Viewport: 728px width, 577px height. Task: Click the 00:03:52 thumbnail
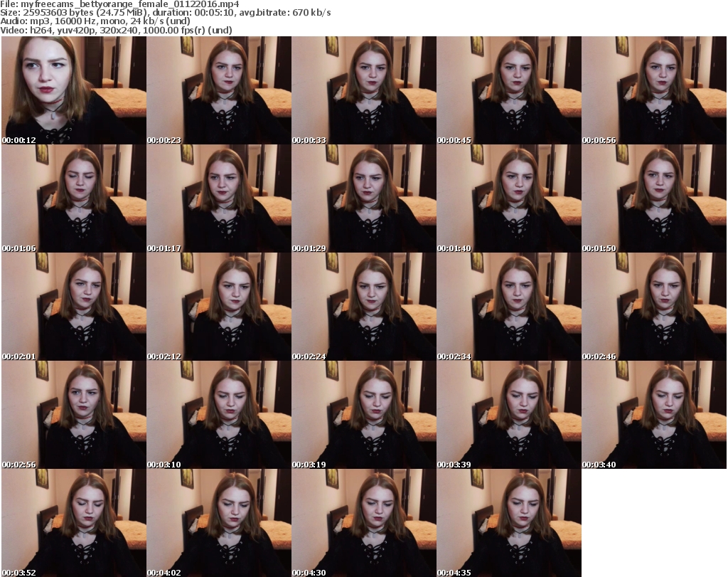tap(73, 523)
